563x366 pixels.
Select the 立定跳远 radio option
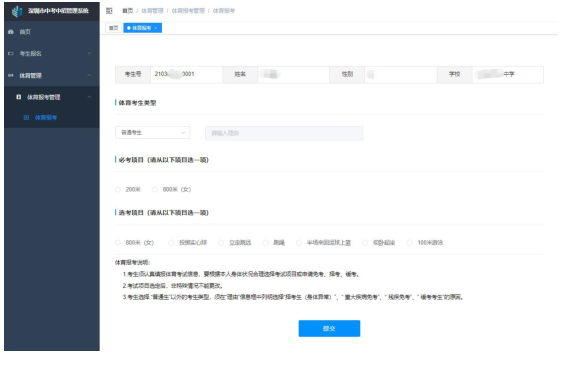[x=221, y=243]
